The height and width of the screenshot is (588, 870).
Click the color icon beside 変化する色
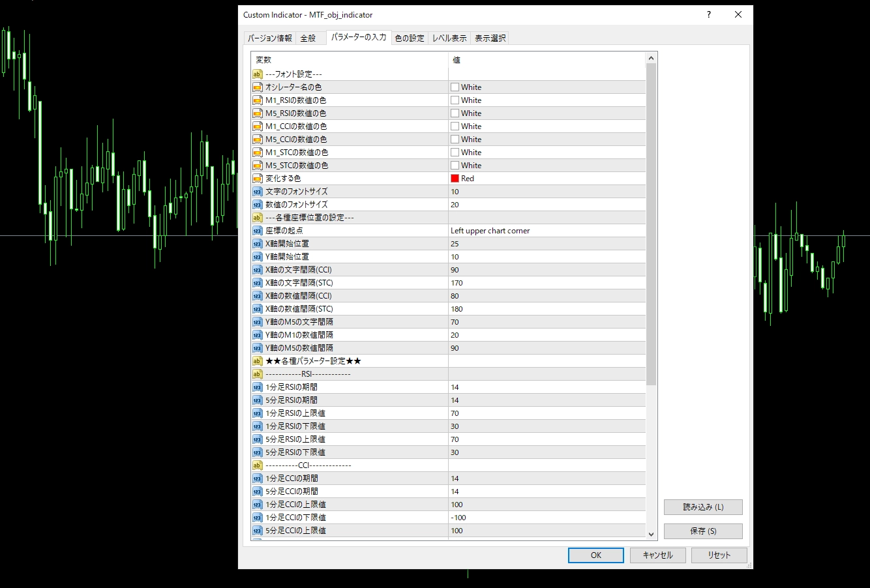click(x=258, y=179)
